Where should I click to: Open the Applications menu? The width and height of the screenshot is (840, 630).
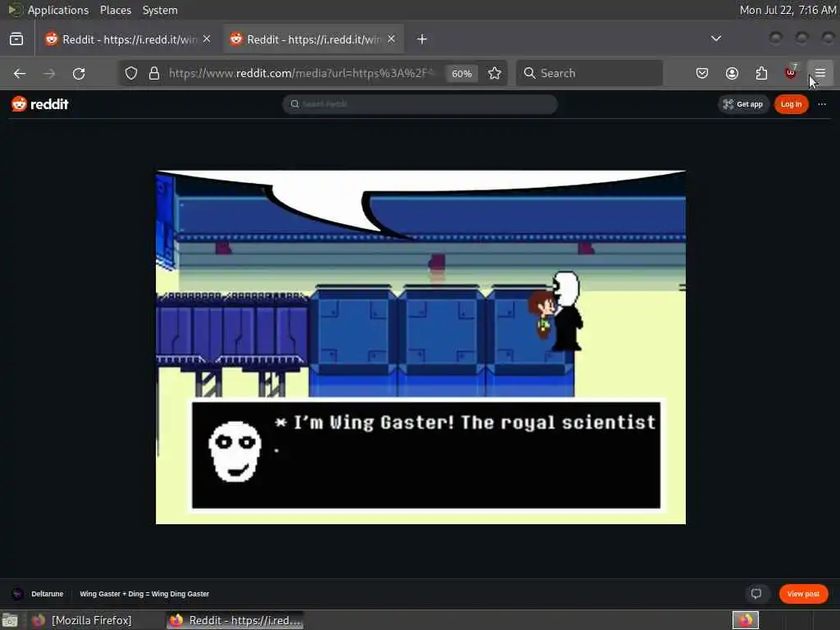[58, 10]
